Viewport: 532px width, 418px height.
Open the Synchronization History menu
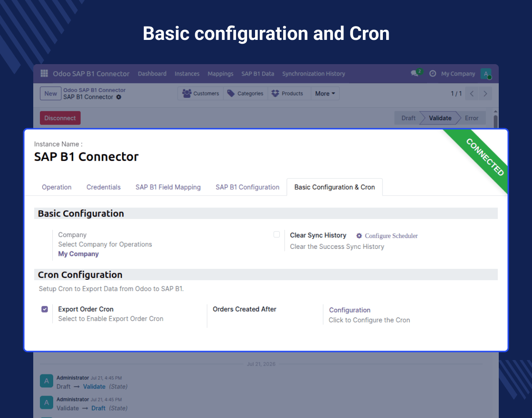point(313,74)
